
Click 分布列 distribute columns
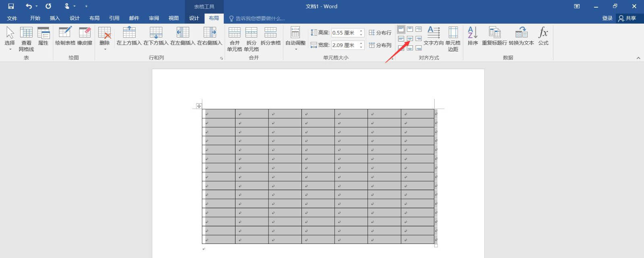[x=380, y=45]
